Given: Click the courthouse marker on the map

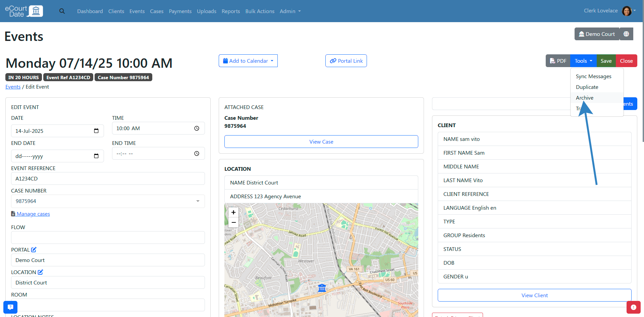Looking at the screenshot, I should (x=322, y=287).
